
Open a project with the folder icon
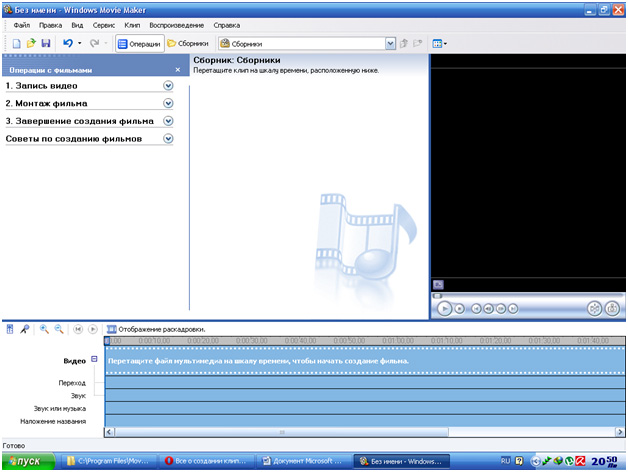click(x=31, y=43)
